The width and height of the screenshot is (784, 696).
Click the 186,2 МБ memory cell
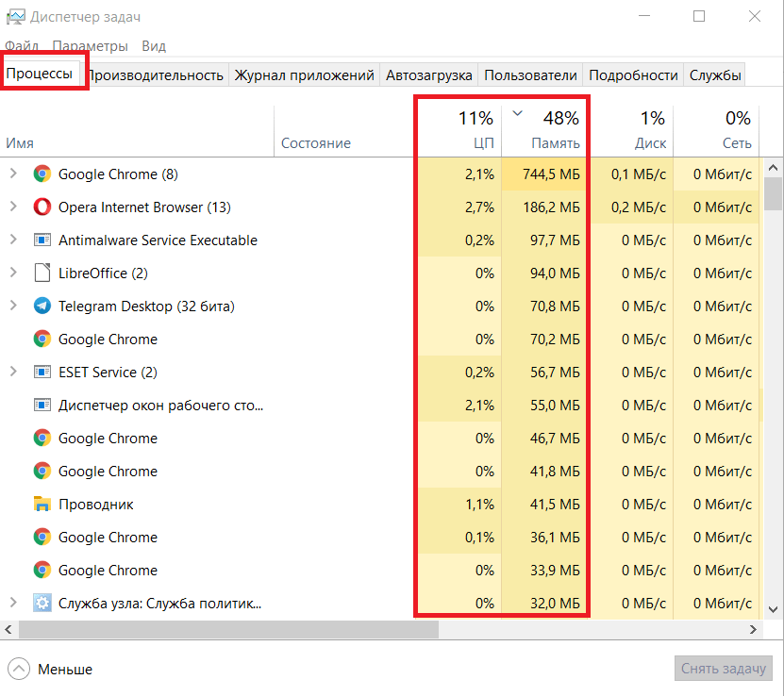click(x=544, y=207)
